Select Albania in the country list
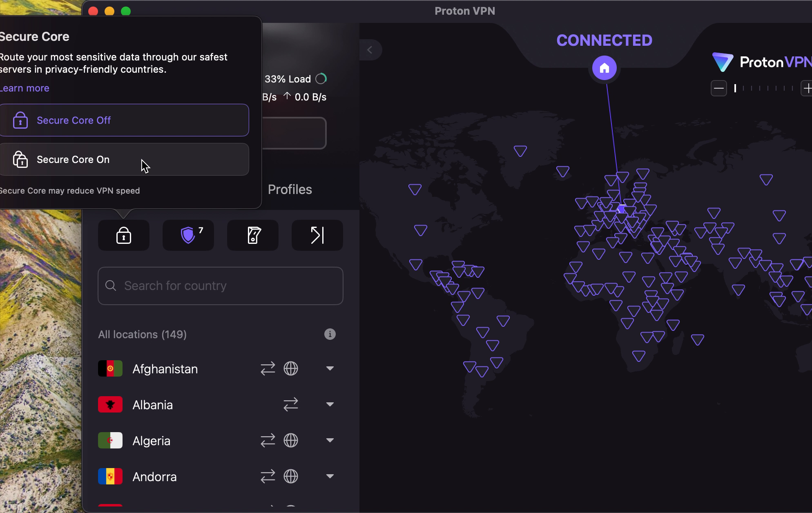Viewport: 812px width, 513px height. (x=221, y=405)
